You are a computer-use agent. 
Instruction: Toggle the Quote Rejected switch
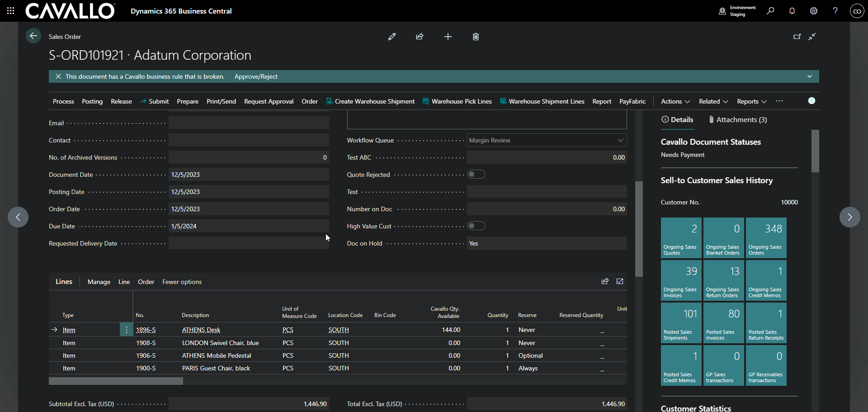point(476,175)
